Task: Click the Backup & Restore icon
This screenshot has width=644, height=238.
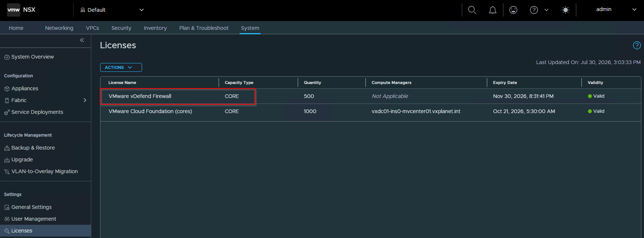Action: 7,148
